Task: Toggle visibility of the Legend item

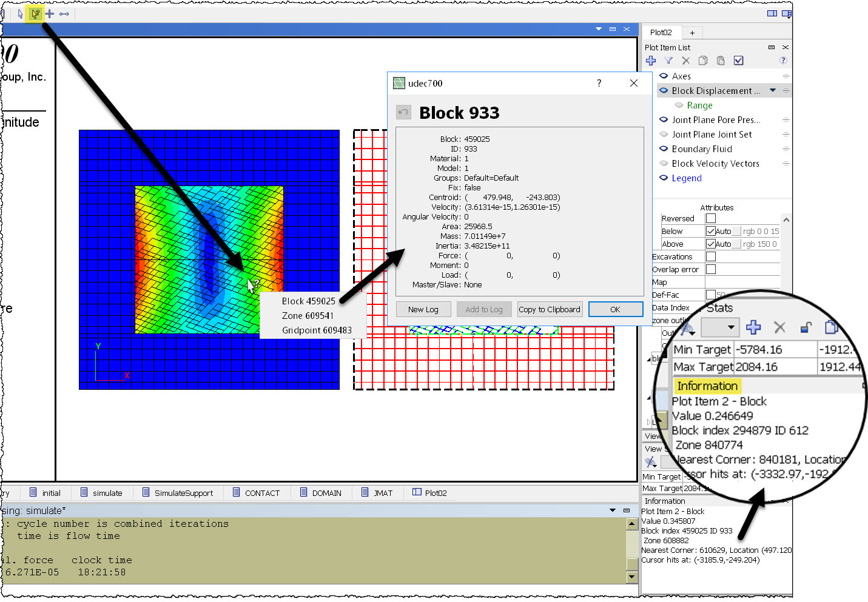Action: pyautogui.click(x=664, y=178)
